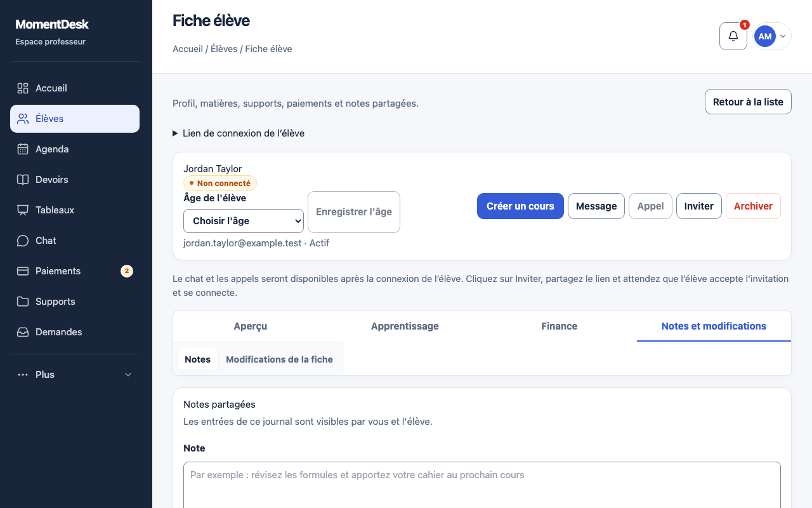Open 'Modifications de la fiche' sub-tab
812x508 pixels.
pyautogui.click(x=279, y=359)
